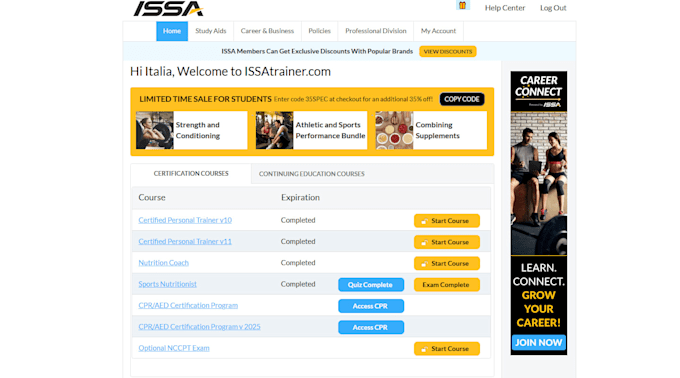This screenshot has width=680, height=378.
Task: Open the My Account menu
Action: 438,31
